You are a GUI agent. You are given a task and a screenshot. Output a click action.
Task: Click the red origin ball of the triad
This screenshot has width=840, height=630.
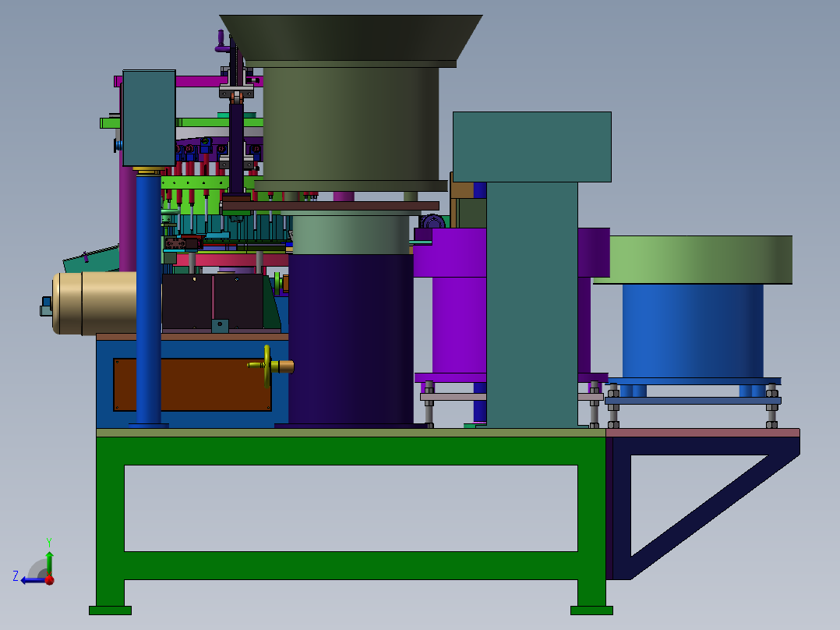(49, 579)
